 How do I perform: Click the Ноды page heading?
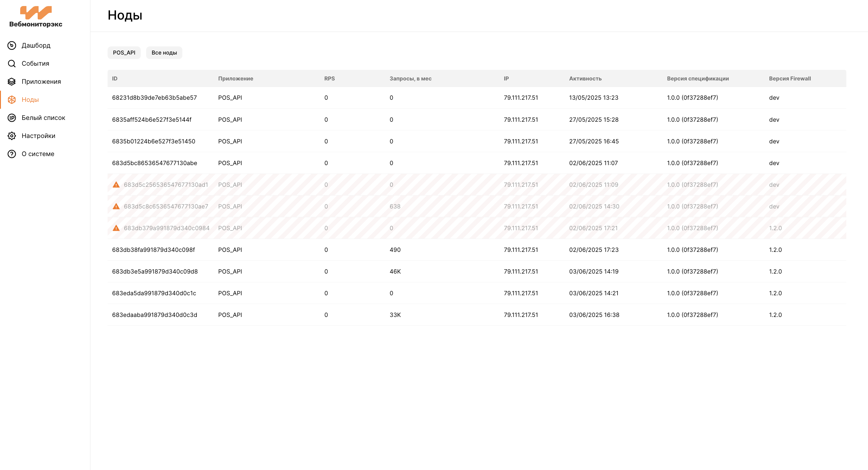point(125,15)
